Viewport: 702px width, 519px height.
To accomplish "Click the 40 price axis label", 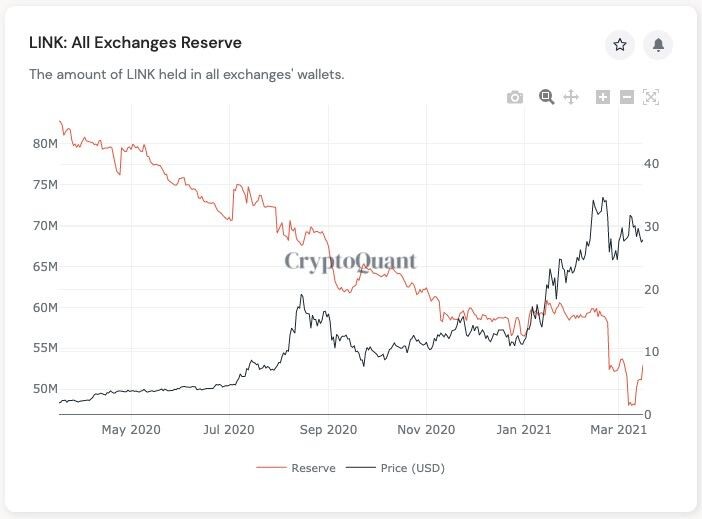I will (651, 164).
